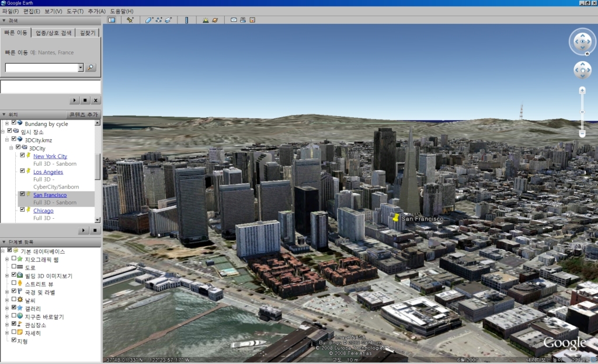The height and width of the screenshot is (364, 598).
Task: Click the magnifier search button
Action: pos(91,68)
